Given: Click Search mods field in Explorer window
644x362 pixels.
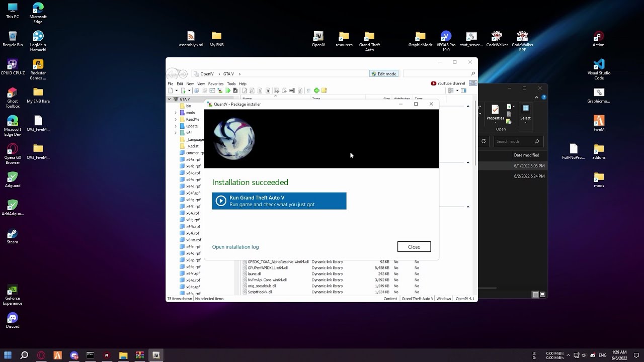Looking at the screenshot, I should [x=518, y=141].
